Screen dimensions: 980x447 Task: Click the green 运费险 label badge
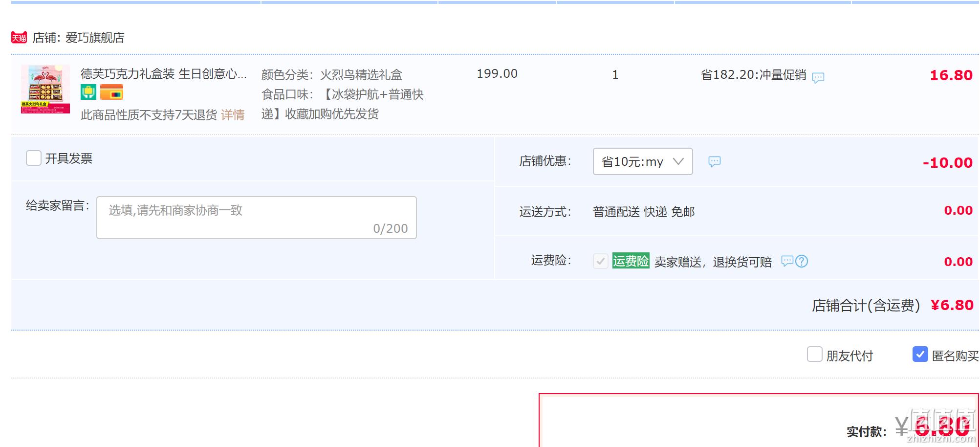pyautogui.click(x=631, y=261)
